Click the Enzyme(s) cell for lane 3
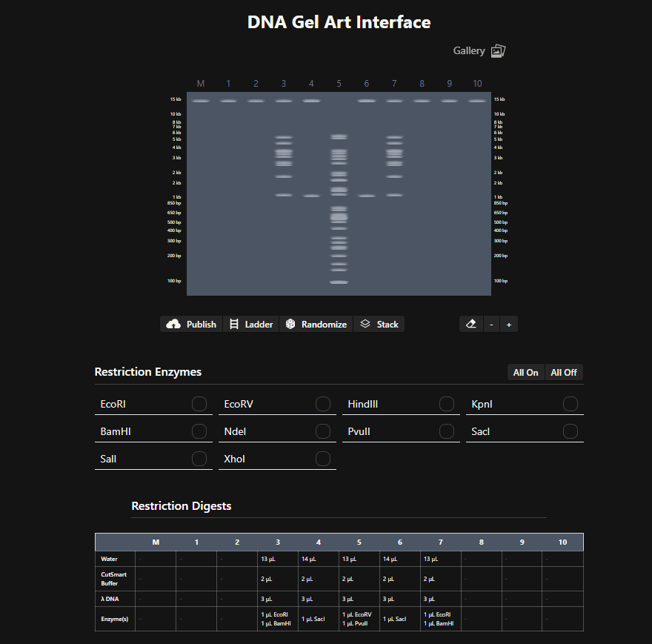 (278, 619)
